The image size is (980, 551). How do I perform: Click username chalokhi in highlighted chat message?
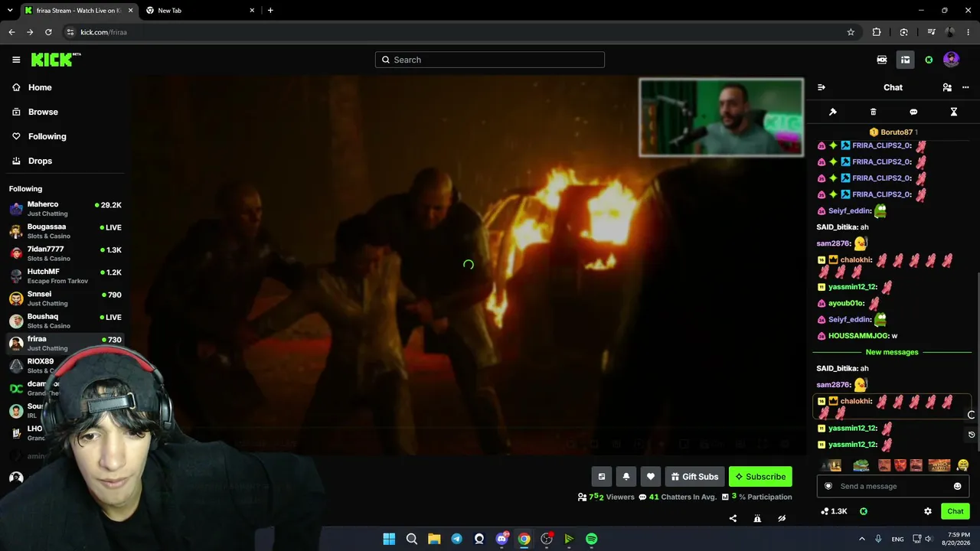856,401
